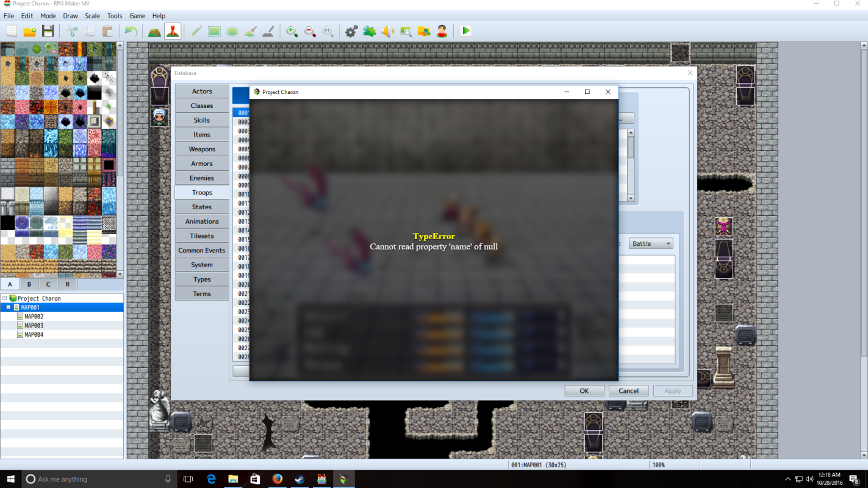
Task: Open the Plugin Manager puzzle icon
Action: pyautogui.click(x=370, y=31)
